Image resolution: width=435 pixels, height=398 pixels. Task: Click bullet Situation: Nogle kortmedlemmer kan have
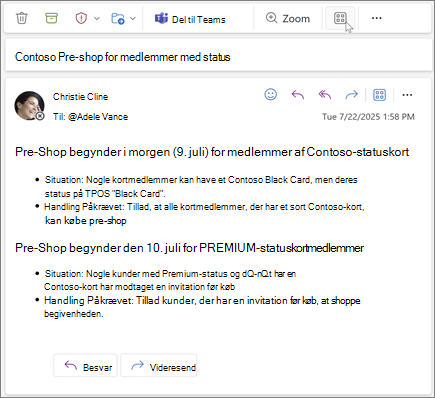(201, 187)
